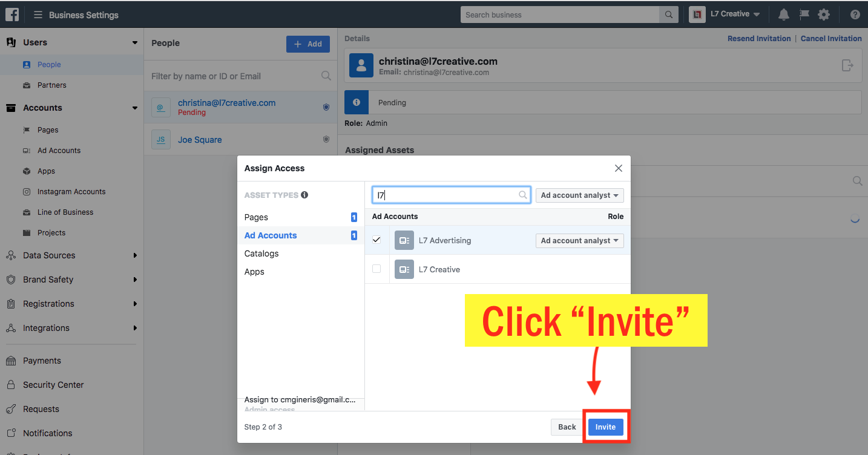Click the Facebook logo icon
Image resolution: width=868 pixels, height=455 pixels.
tap(12, 15)
